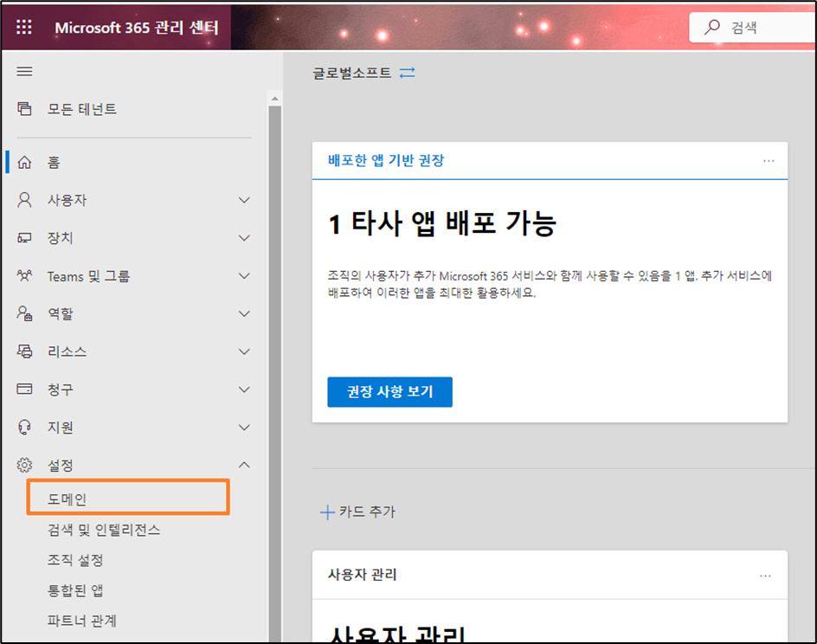Viewport: 817px width, 644px height.
Task: Click the 역할 label in navigation
Action: tap(61, 313)
